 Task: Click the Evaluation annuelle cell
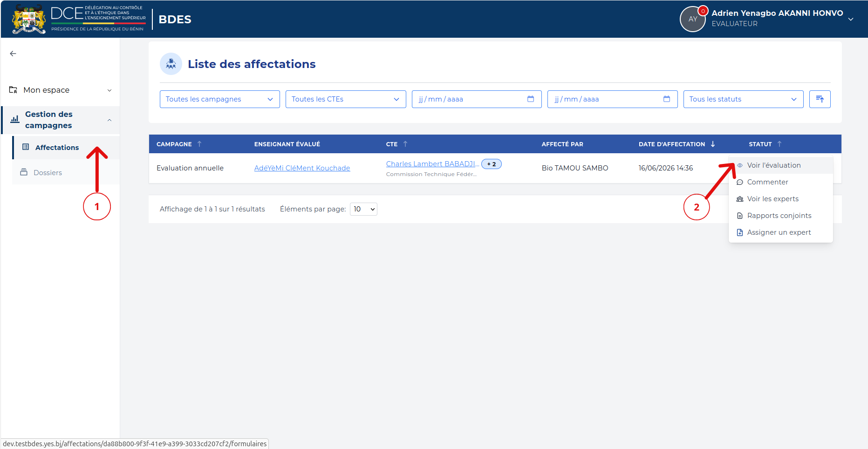point(190,168)
